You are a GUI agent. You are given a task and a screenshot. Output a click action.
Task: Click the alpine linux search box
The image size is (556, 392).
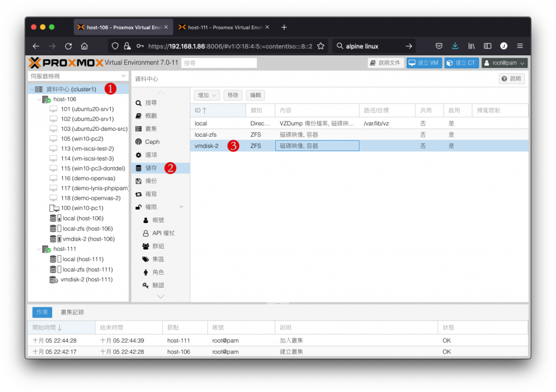[374, 46]
